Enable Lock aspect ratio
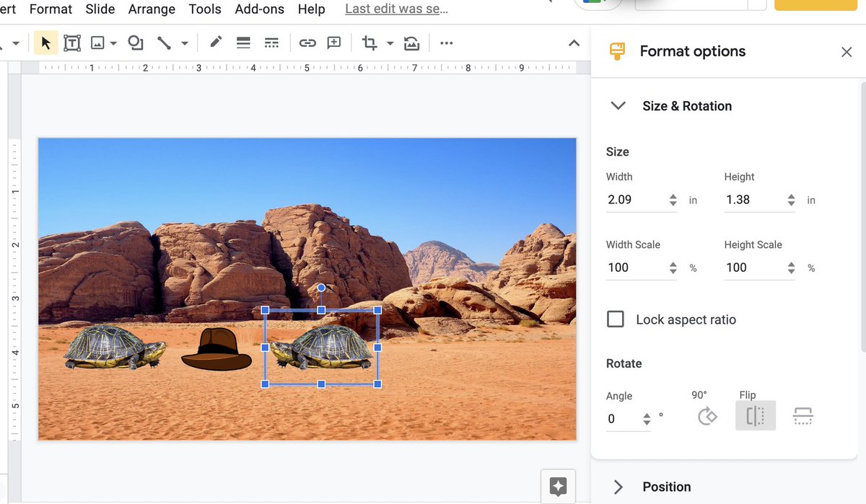 click(616, 319)
